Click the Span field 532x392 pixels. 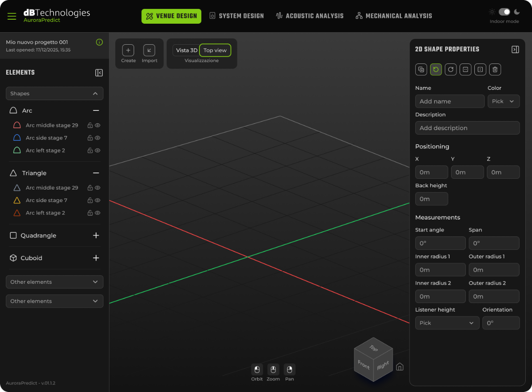tap(494, 244)
